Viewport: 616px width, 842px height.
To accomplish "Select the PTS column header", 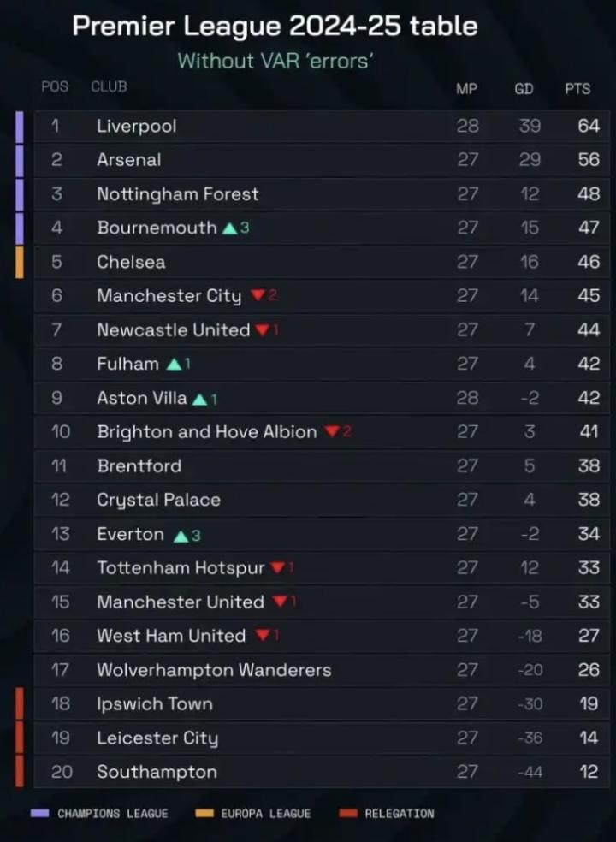I will 577,88.
